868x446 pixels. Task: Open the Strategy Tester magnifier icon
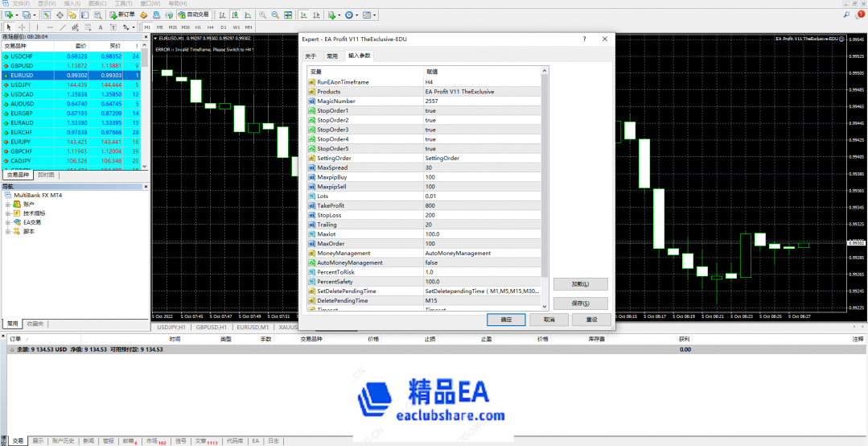[97, 15]
